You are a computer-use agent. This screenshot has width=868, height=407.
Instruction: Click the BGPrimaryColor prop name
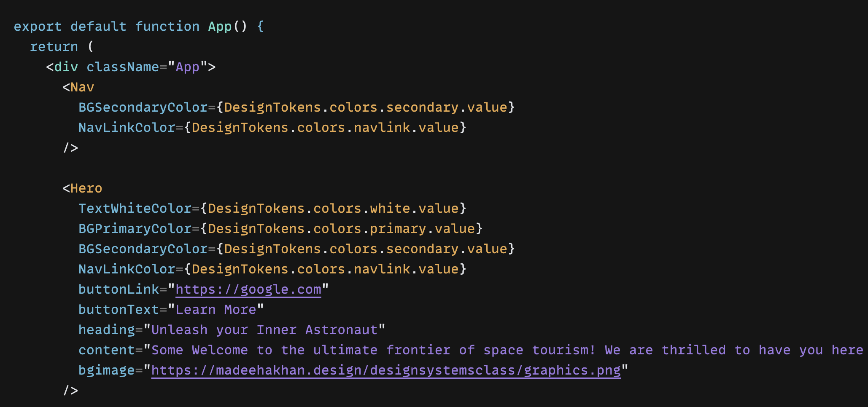click(x=135, y=229)
